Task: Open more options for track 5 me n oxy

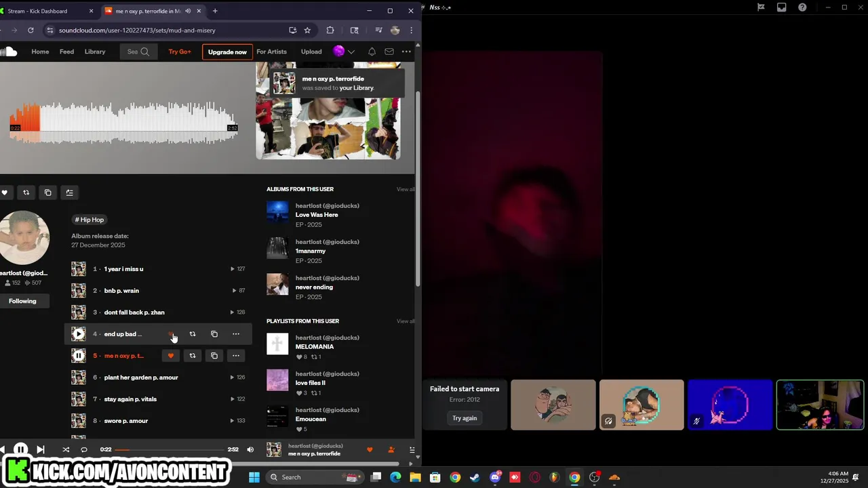Action: pos(236,356)
